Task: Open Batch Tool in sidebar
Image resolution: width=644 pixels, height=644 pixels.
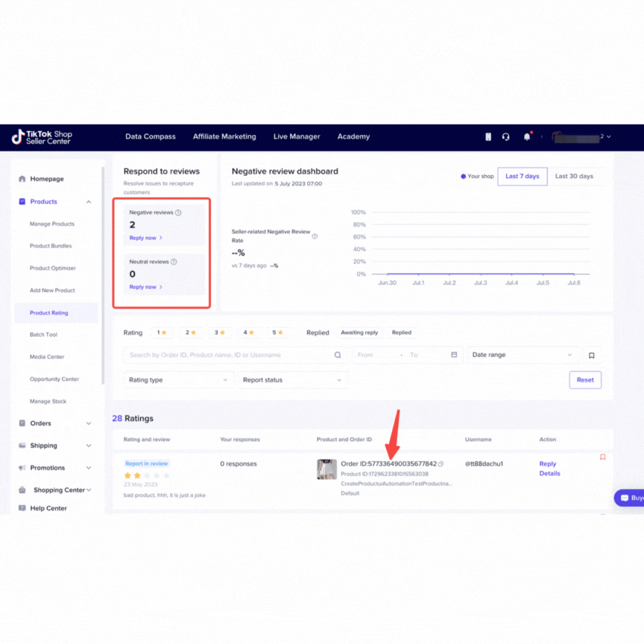Action: 43,335
